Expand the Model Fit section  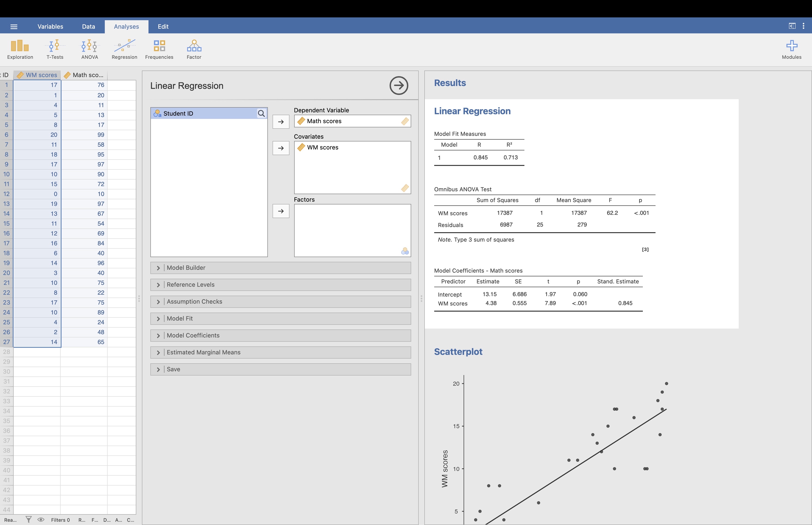click(x=281, y=318)
